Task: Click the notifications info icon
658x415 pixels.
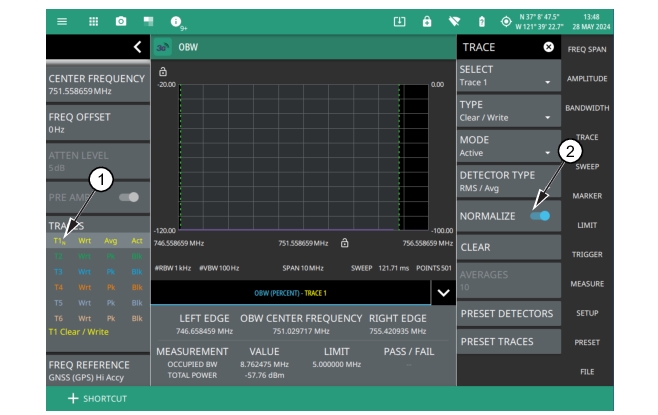Action: 177,21
